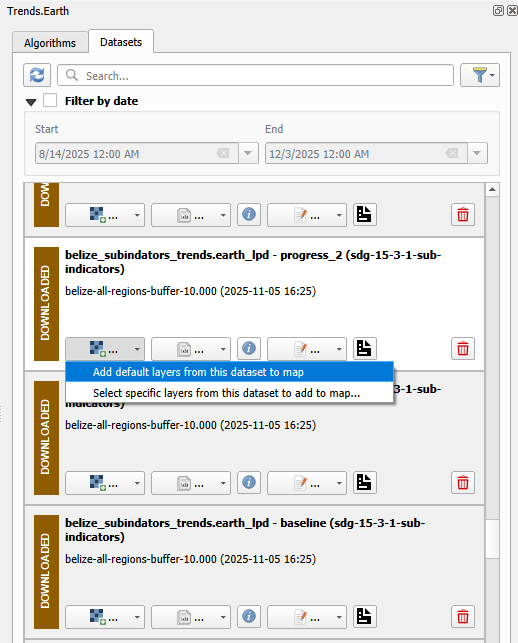Delete the progress_2 dataset
Image resolution: width=518 pixels, height=643 pixels.
click(463, 349)
